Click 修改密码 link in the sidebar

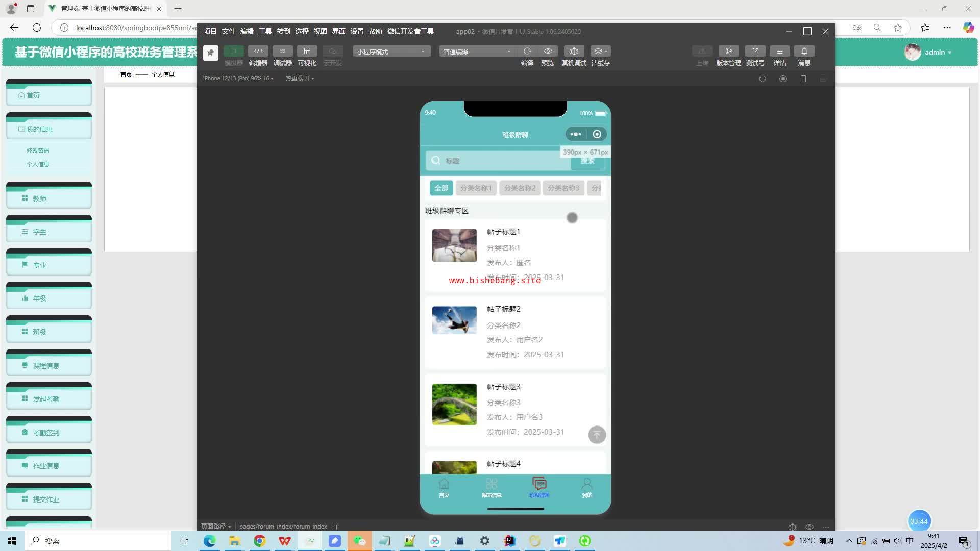pos(38,151)
